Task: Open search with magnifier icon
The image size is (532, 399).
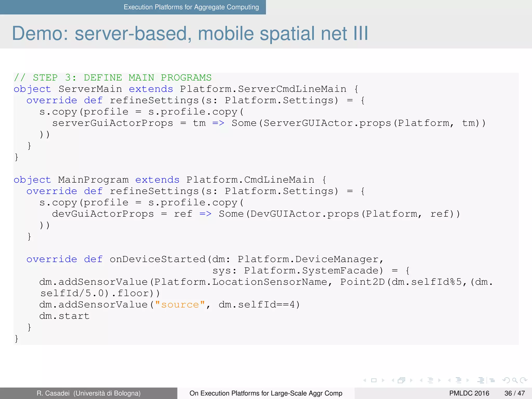Action: tap(515, 381)
